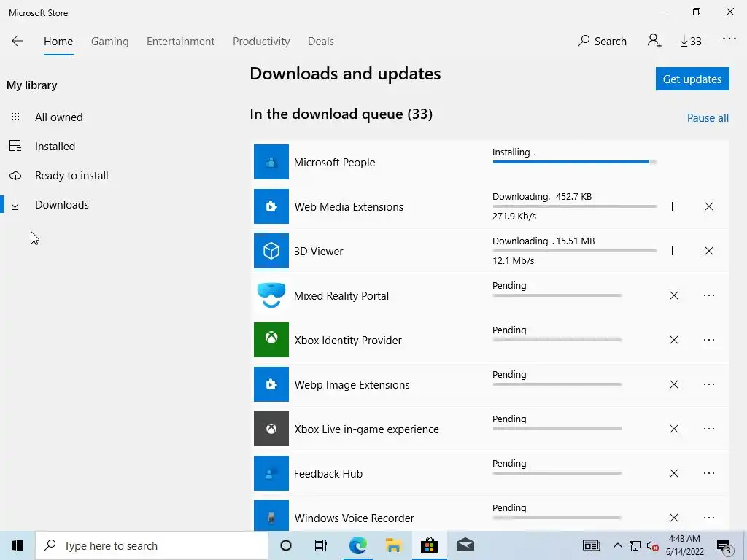The height and width of the screenshot is (560, 747).
Task: Pause the 3D Viewer download
Action: 673,251
